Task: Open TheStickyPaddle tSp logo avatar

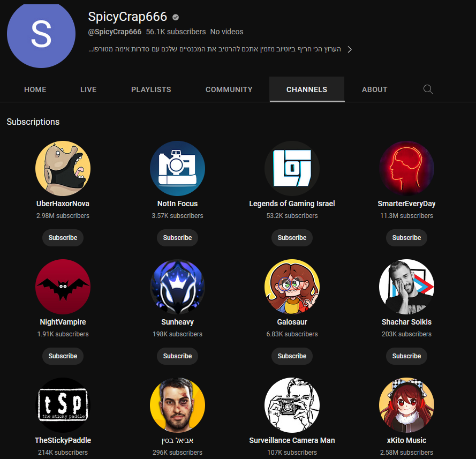Action: pos(63,405)
